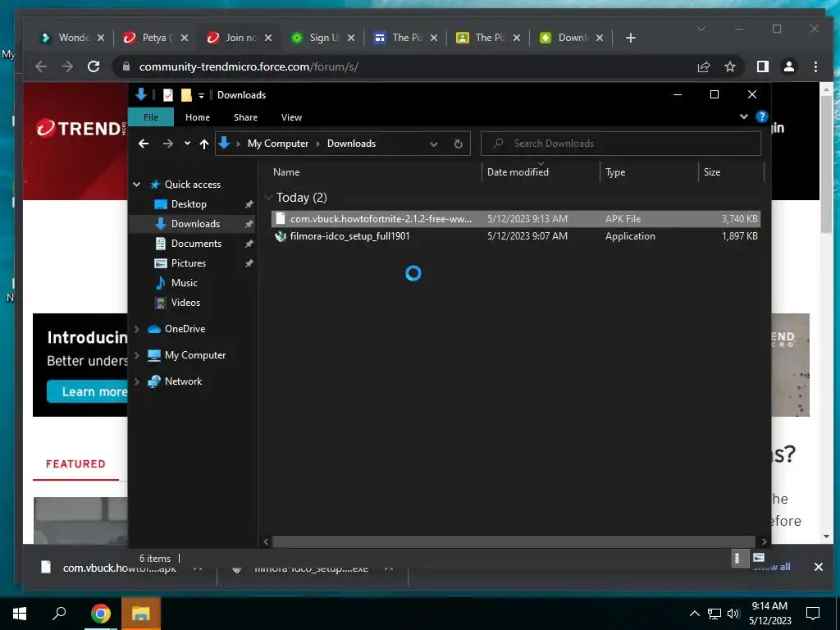Open Music in the navigation pane

tap(185, 283)
